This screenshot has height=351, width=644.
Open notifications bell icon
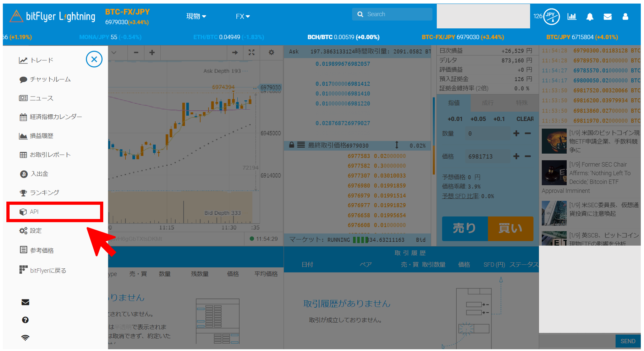pos(590,17)
